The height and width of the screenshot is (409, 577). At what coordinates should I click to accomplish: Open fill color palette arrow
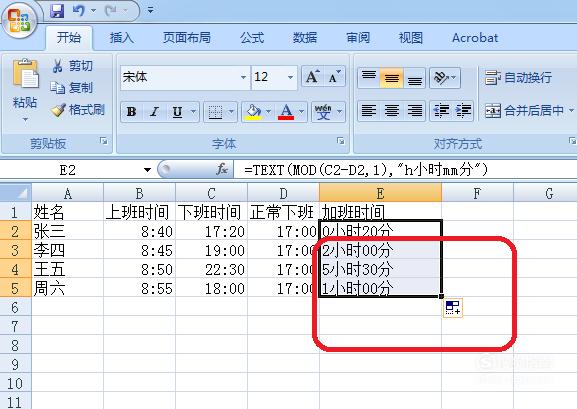tap(269, 111)
